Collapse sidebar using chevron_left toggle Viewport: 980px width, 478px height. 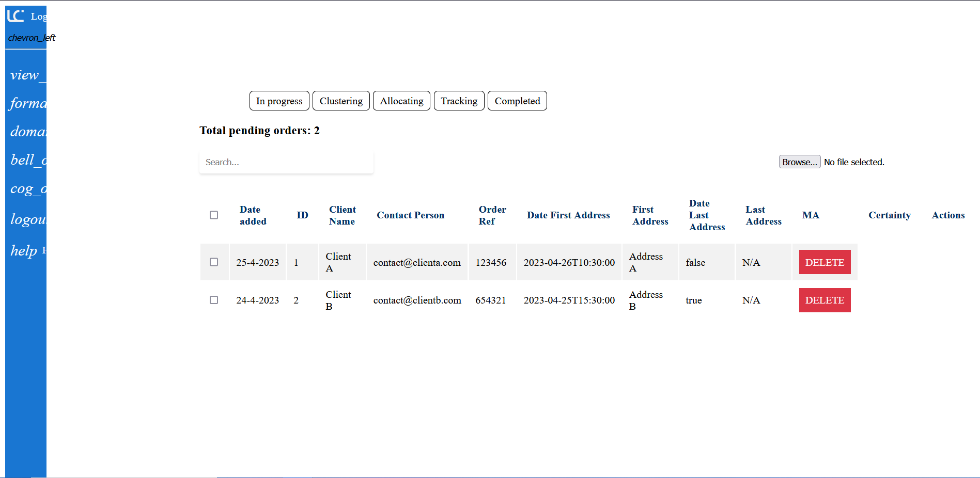(x=31, y=38)
